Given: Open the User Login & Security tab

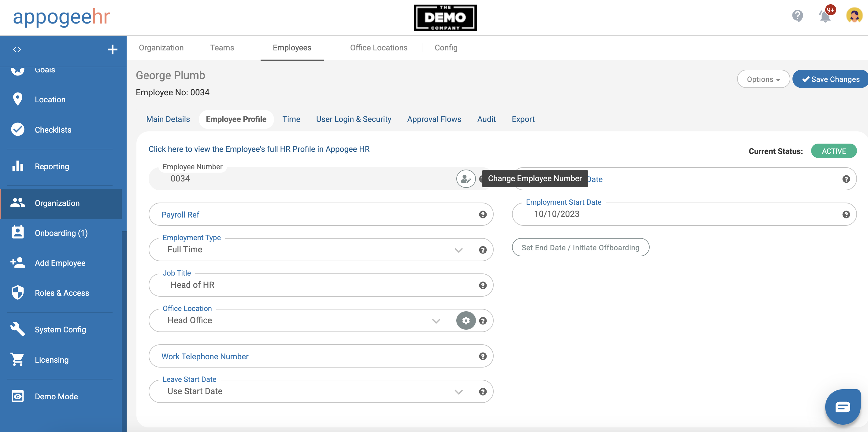Looking at the screenshot, I should click(353, 119).
